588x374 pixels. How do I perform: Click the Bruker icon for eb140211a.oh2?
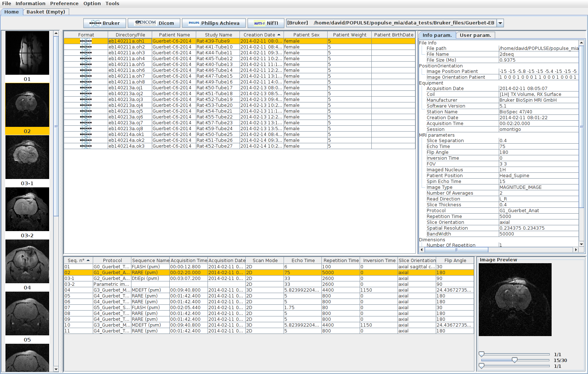point(86,47)
